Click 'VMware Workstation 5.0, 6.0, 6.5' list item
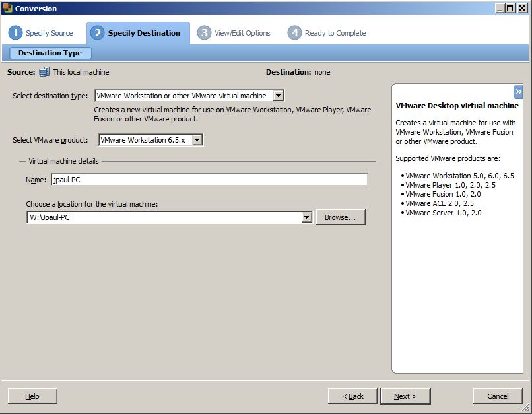The width and height of the screenshot is (532, 414). [x=460, y=176]
